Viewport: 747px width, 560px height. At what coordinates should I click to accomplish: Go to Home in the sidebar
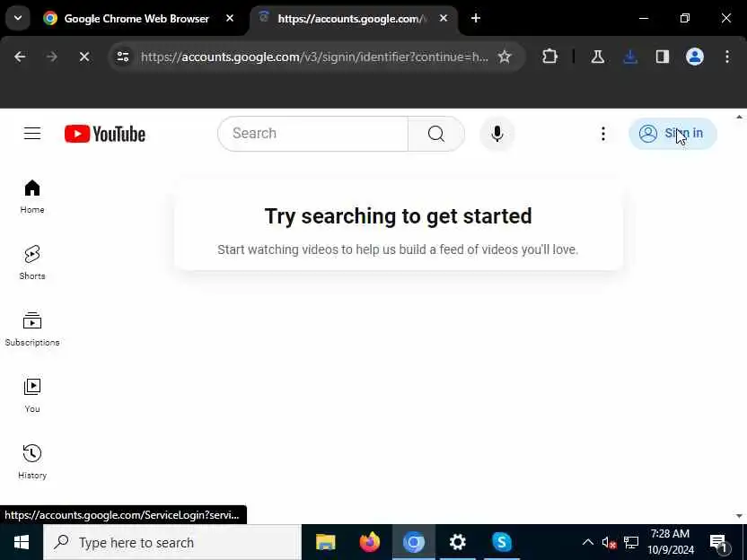click(32, 197)
